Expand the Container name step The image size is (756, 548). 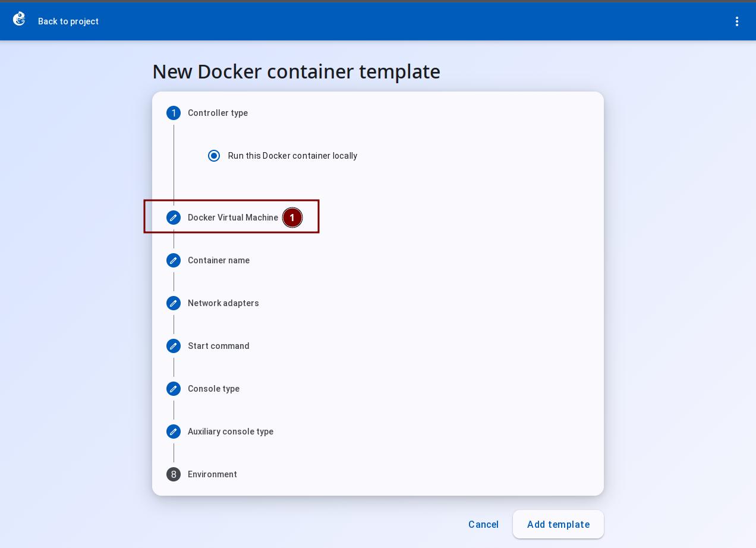219,260
